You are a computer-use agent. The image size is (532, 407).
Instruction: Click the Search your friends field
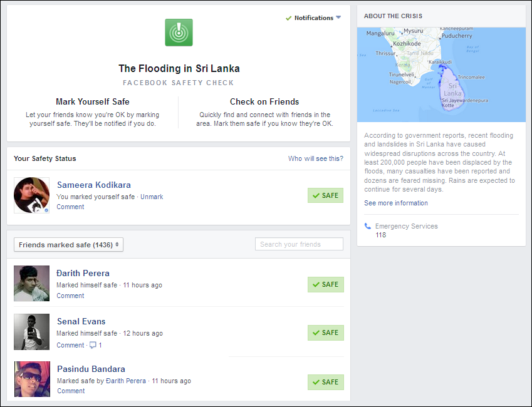299,244
